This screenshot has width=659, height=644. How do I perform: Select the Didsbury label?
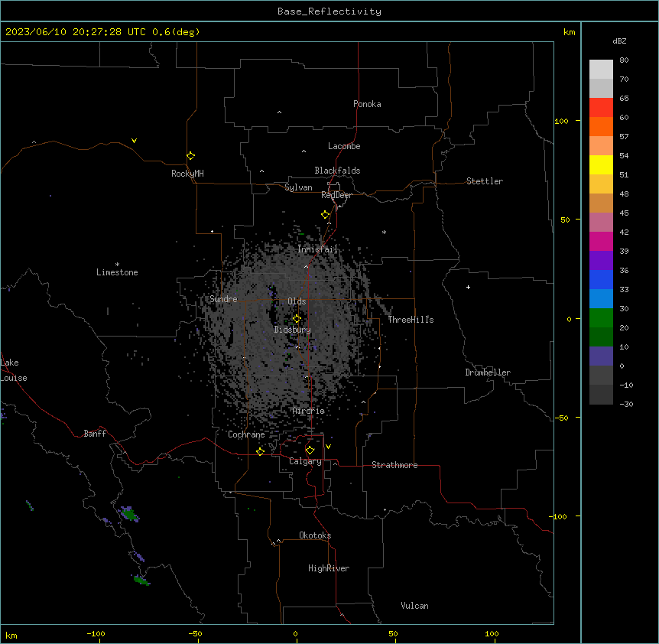293,330
